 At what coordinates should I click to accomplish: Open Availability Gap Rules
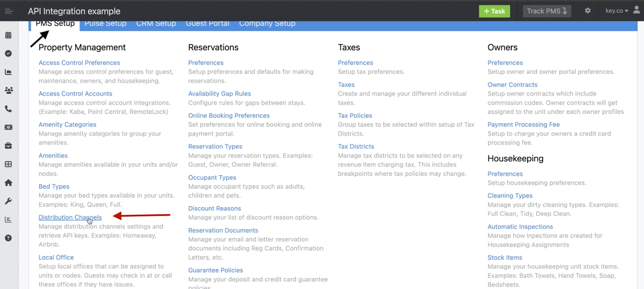(x=220, y=94)
